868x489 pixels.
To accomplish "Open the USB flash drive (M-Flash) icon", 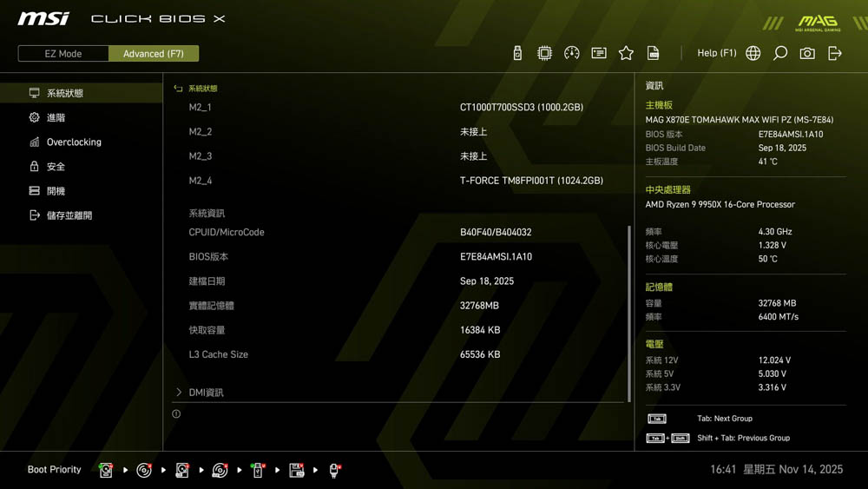I will click(x=517, y=54).
